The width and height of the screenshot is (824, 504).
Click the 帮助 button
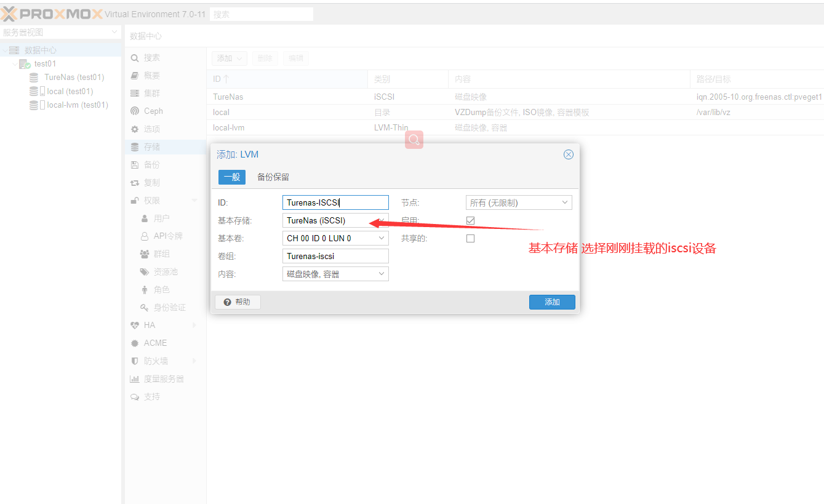238,302
